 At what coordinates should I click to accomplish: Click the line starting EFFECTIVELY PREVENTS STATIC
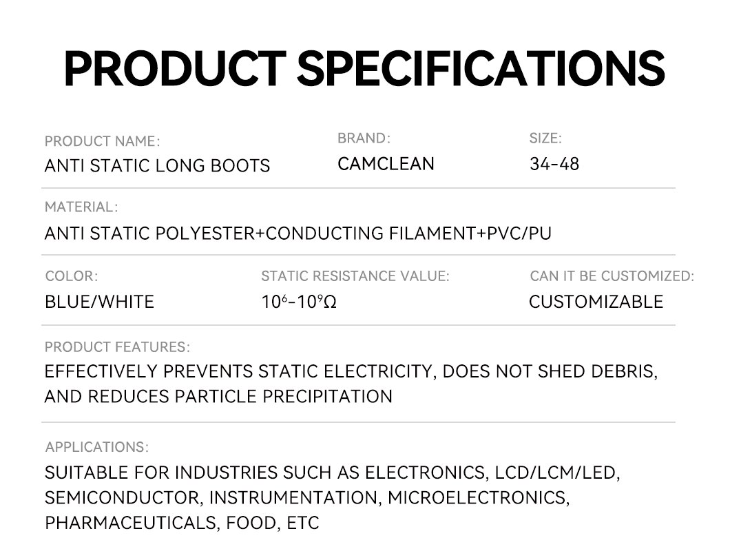(351, 372)
